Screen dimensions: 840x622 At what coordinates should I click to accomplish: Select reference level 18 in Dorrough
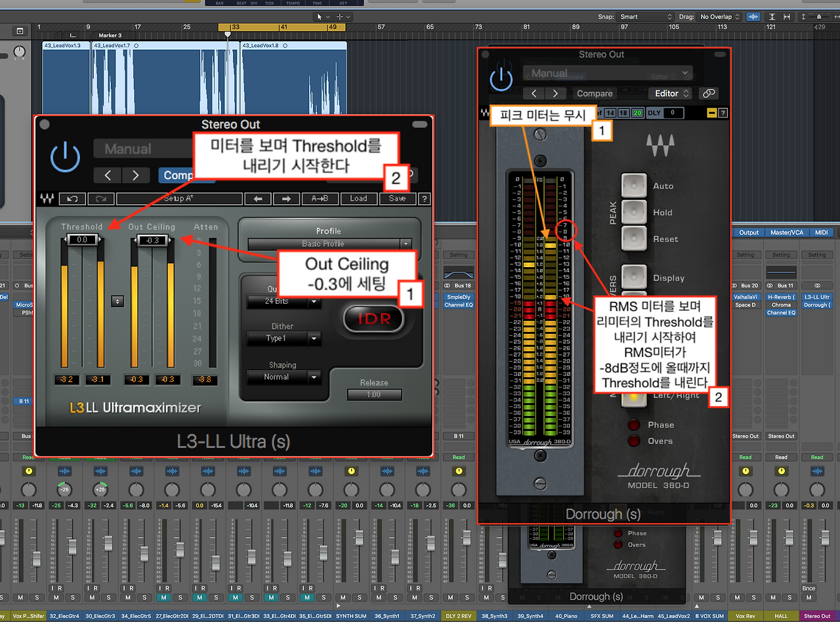click(x=624, y=114)
